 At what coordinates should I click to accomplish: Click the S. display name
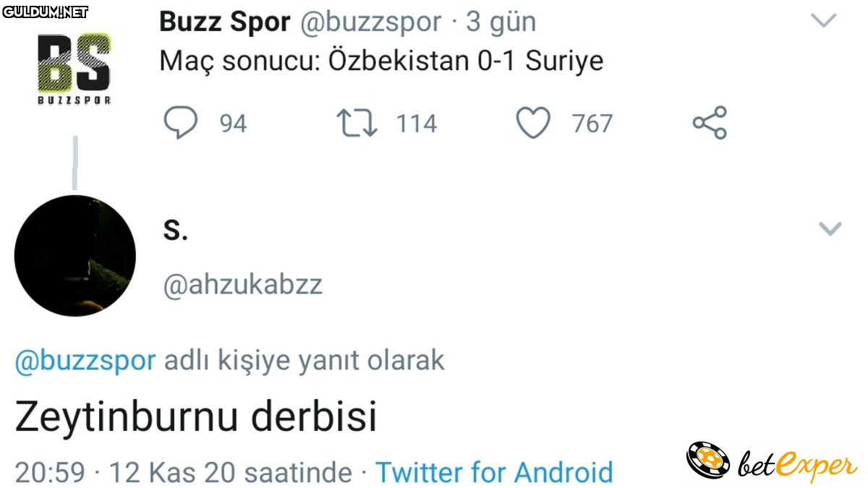coord(175,231)
